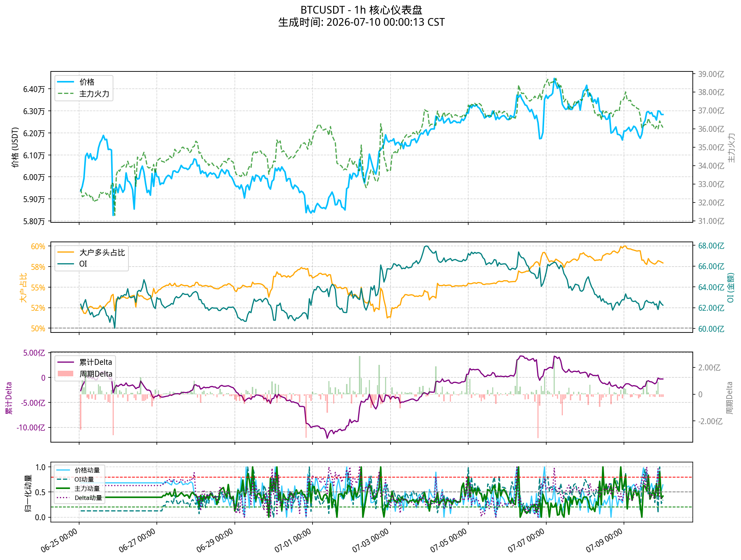Click the "06-29 00:00" date label
This screenshot has height=560, width=741.
click(x=215, y=540)
